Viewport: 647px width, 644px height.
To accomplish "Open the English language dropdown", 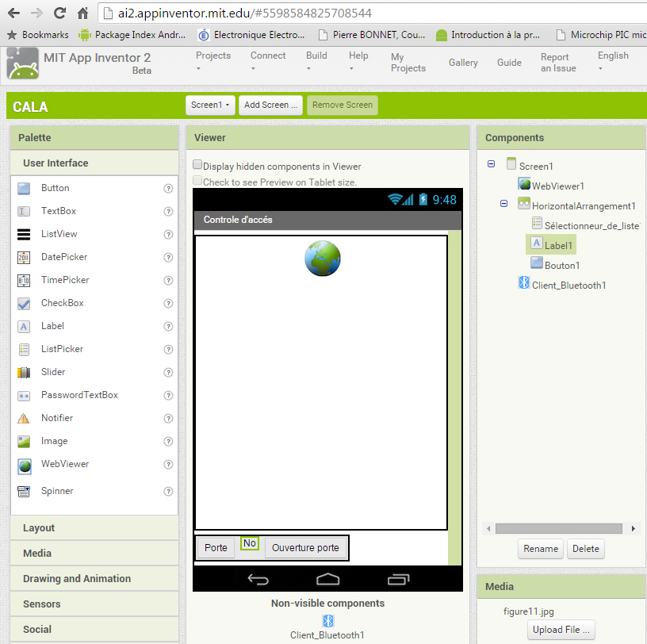I will coord(613,61).
